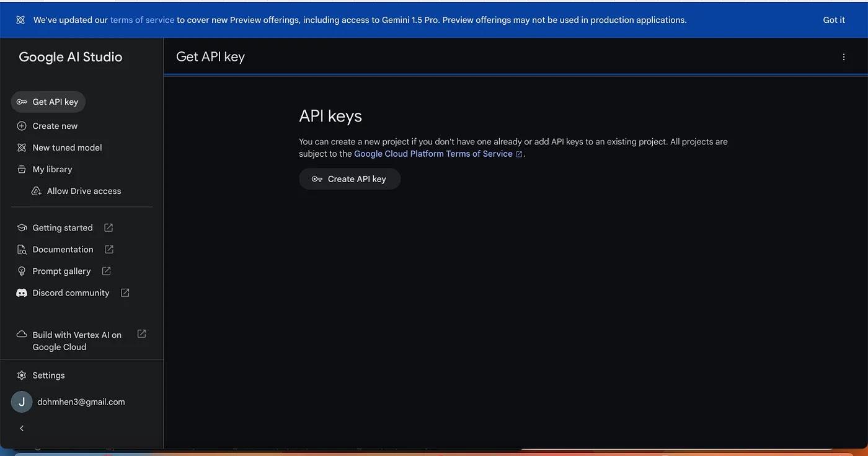Dismiss the banner with Got it
The width and height of the screenshot is (868, 456).
[x=834, y=20]
